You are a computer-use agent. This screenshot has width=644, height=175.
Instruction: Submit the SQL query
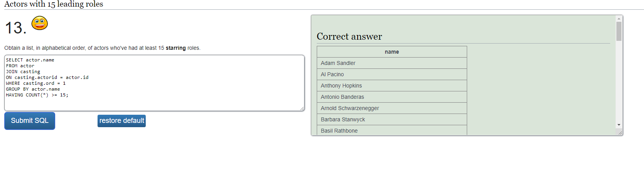[x=30, y=121]
